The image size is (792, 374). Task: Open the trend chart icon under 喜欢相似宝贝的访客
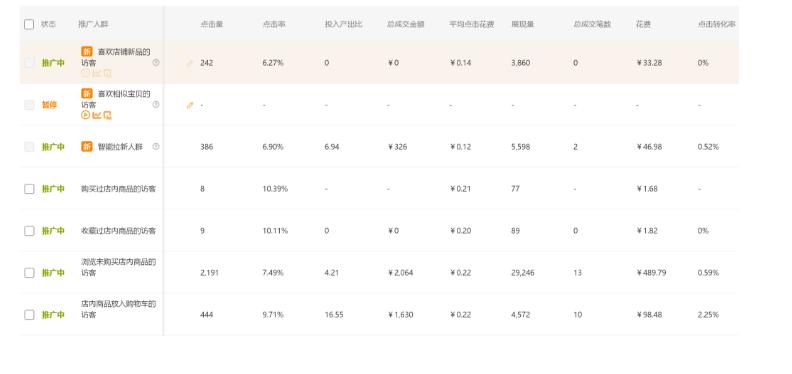pyautogui.click(x=96, y=115)
